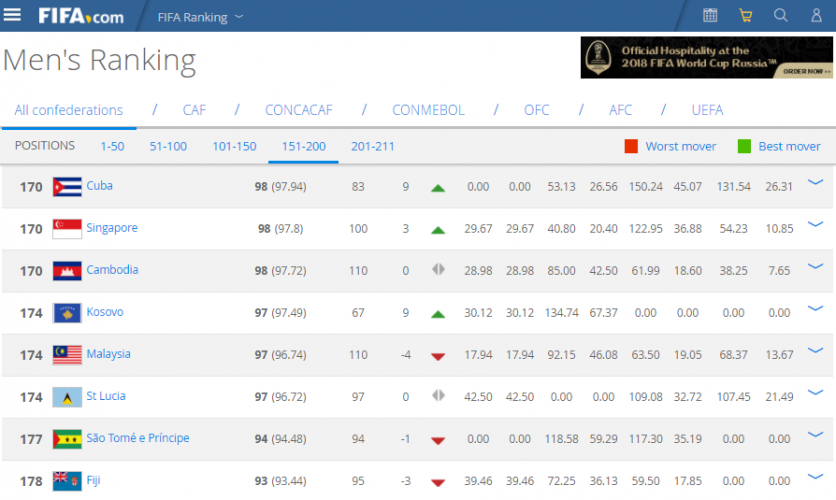This screenshot has height=500, width=836.
Task: Expand the FIFA Ranking dropdown
Action: (x=200, y=17)
